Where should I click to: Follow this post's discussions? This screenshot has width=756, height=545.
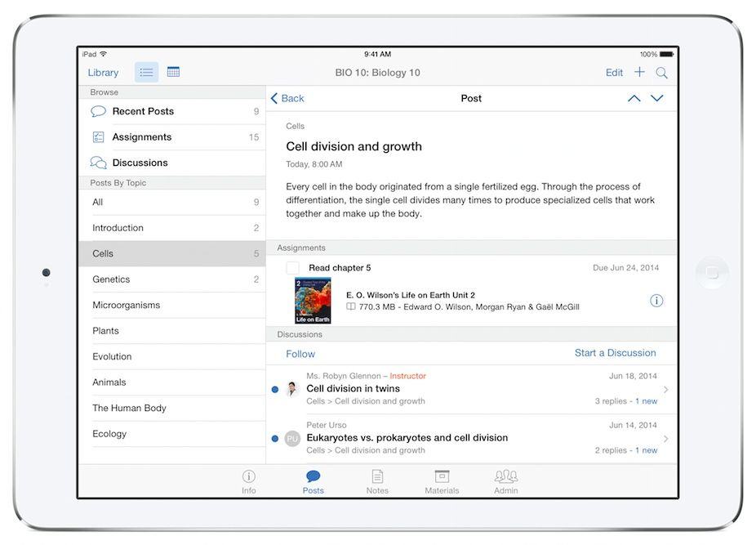[x=300, y=354]
